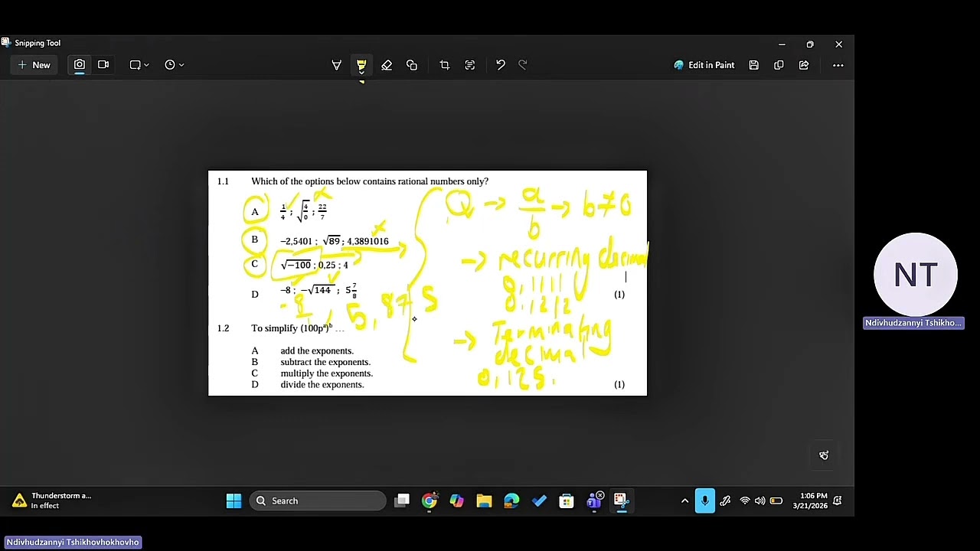Open the pen menu tray icon
This screenshot has height=551, width=980.
point(725,500)
